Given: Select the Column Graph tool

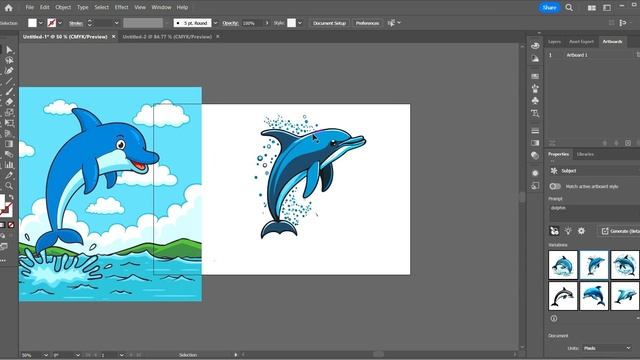Looking at the screenshot, I should 9,165.
